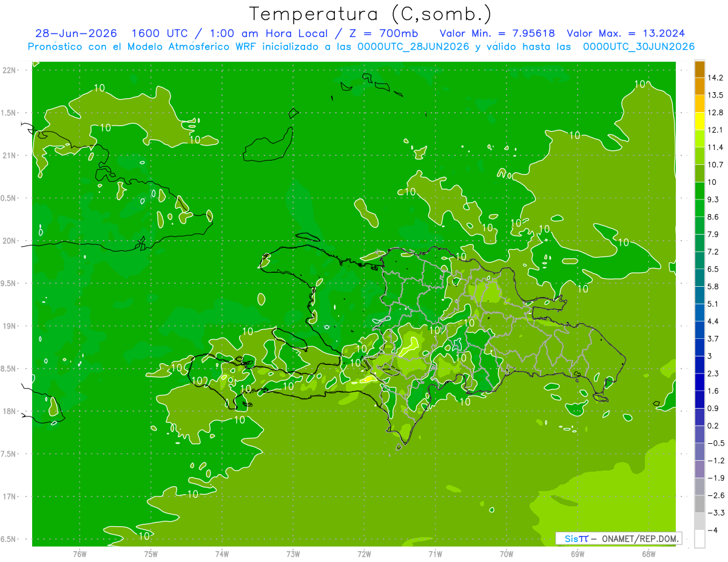Click the "72W" longitude axis label
Image resolution: width=728 pixels, height=562 pixels.
pos(364,554)
